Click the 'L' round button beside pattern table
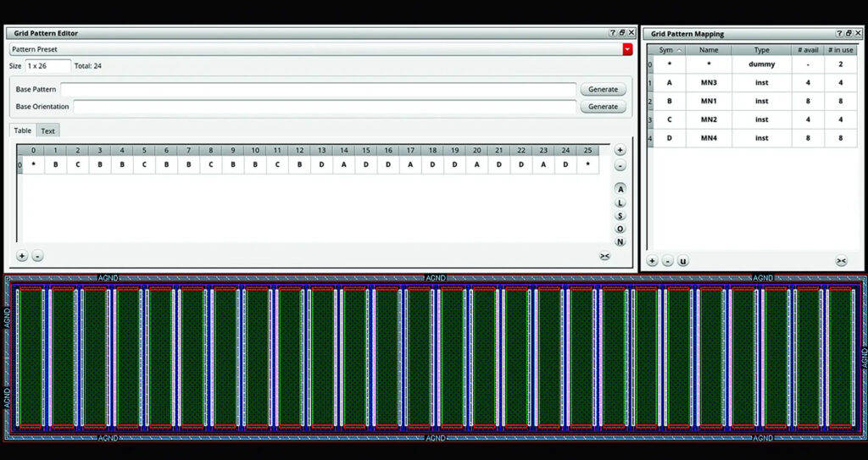The height and width of the screenshot is (460, 868). point(620,203)
